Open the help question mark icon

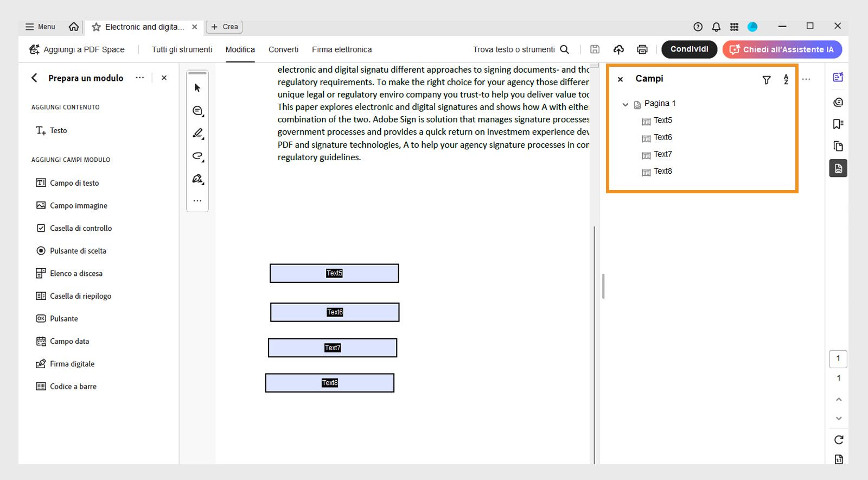coord(698,27)
